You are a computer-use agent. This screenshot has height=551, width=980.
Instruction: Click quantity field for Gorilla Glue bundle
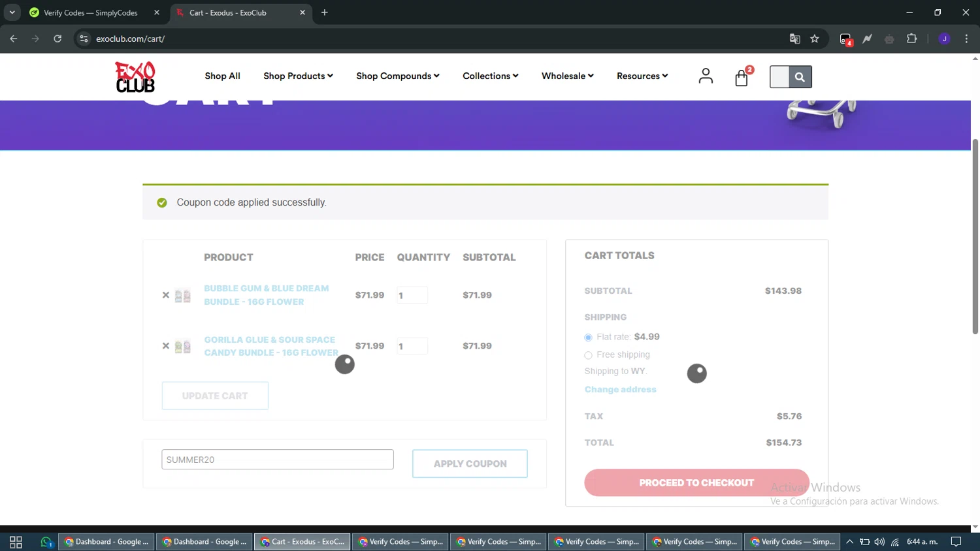click(412, 346)
